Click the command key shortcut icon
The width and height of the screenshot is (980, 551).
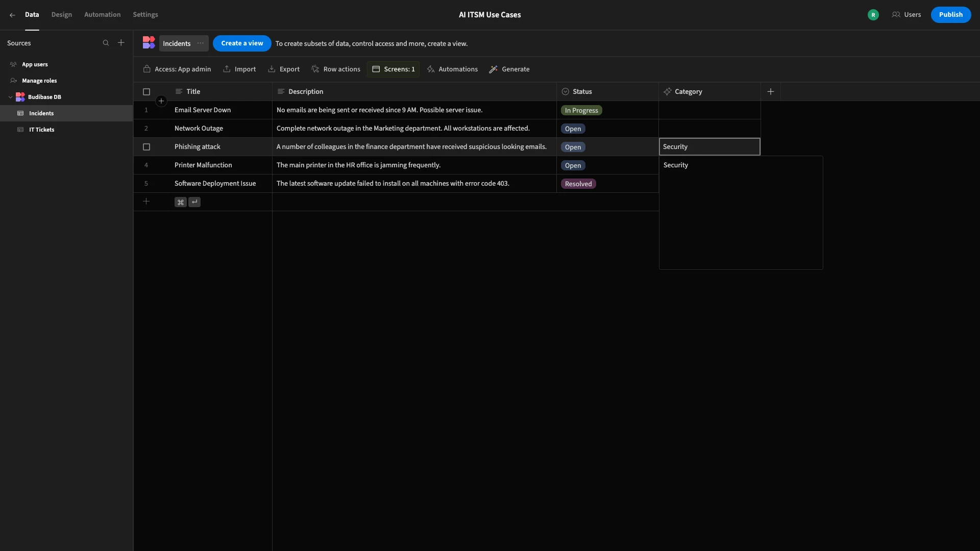pyautogui.click(x=181, y=202)
